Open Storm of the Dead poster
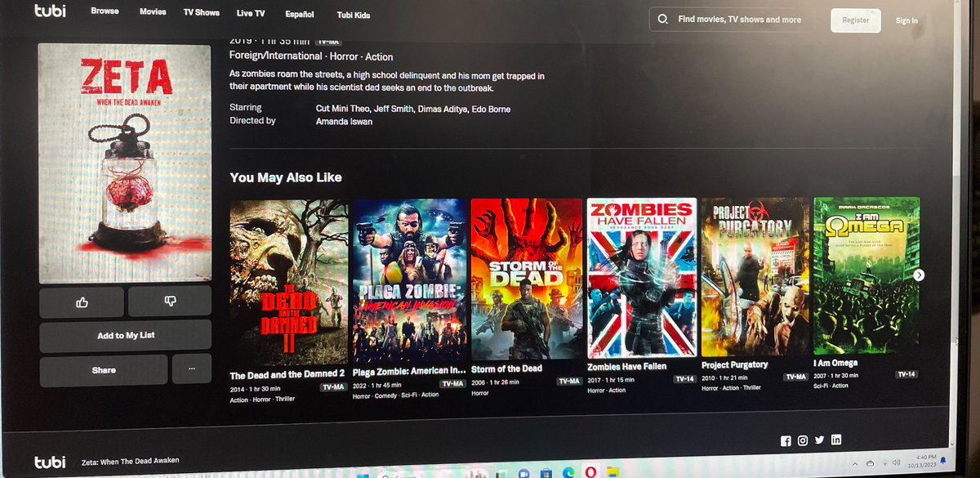 click(x=527, y=278)
